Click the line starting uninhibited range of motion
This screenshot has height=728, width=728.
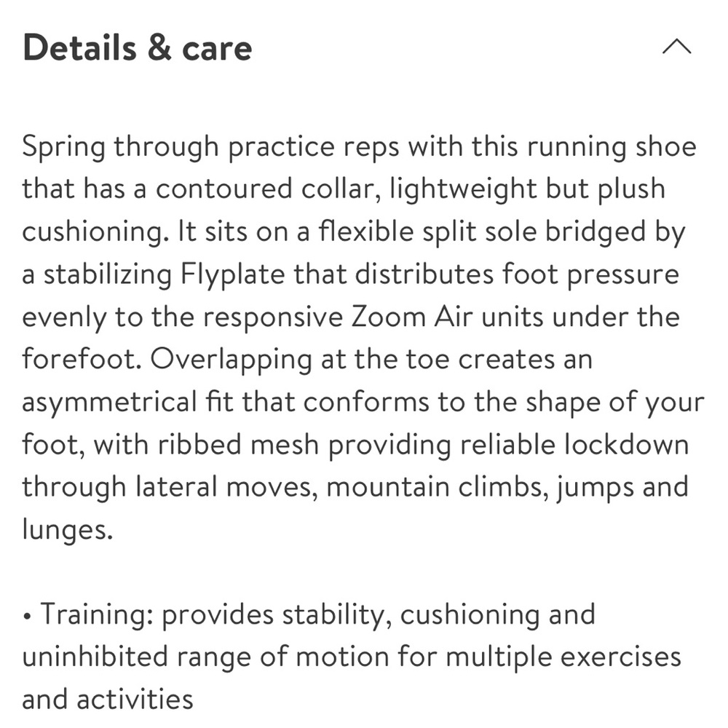[x=352, y=658]
